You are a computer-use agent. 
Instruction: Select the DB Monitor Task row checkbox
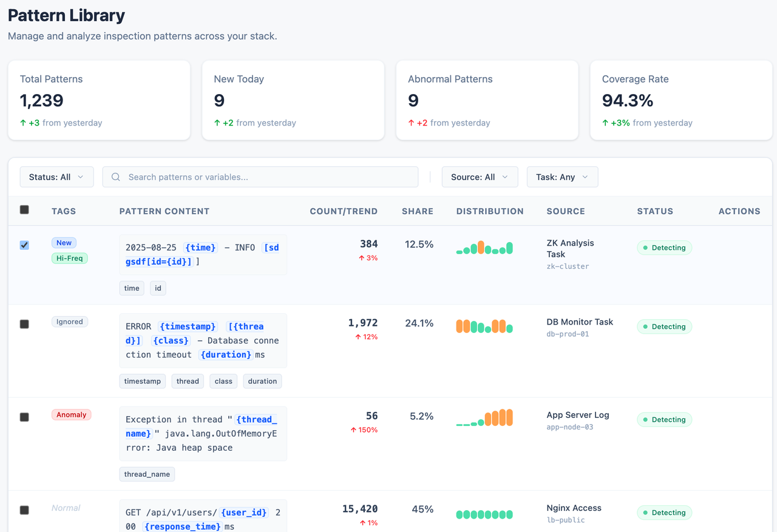click(24, 324)
